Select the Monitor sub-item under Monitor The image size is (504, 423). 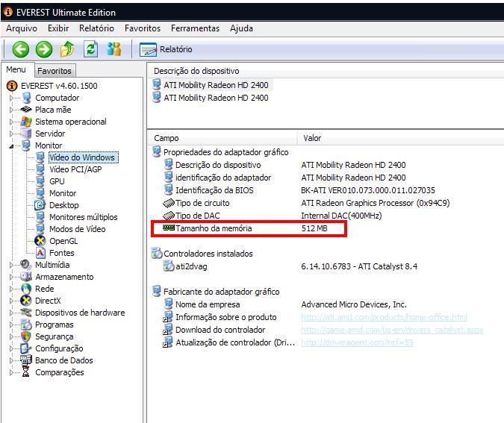click(63, 193)
